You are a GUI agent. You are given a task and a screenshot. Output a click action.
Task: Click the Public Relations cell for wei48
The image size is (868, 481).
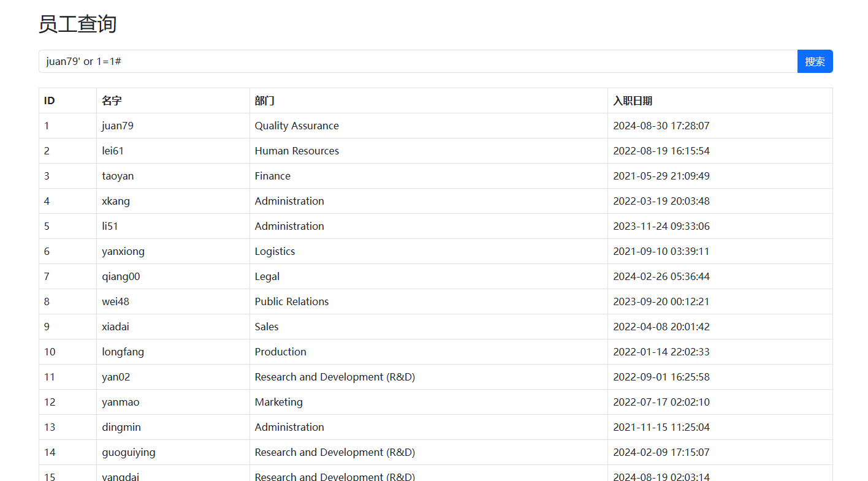(x=292, y=301)
